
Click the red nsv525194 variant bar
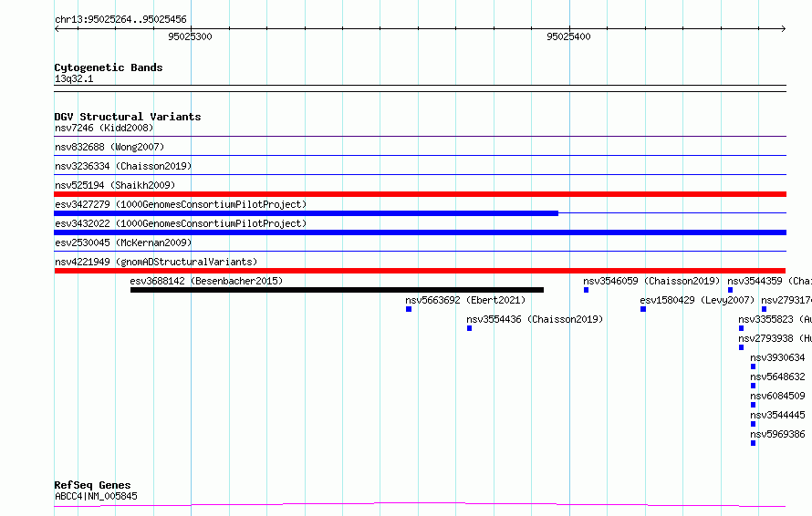[x=420, y=194]
